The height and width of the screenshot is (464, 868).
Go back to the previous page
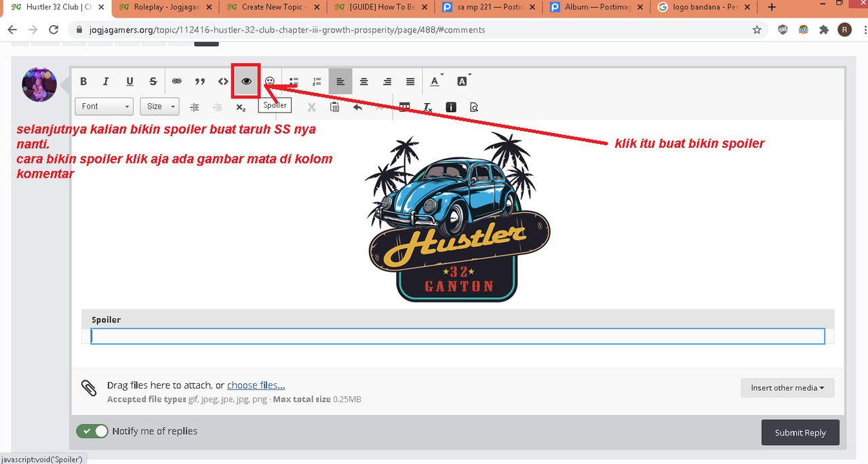tap(12, 30)
